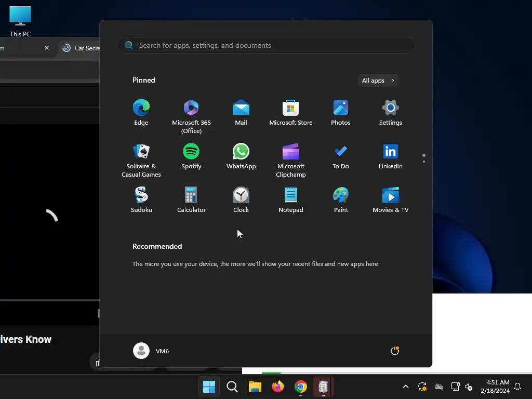The width and height of the screenshot is (532, 399).
Task: Open Movies & TV app
Action: click(391, 200)
